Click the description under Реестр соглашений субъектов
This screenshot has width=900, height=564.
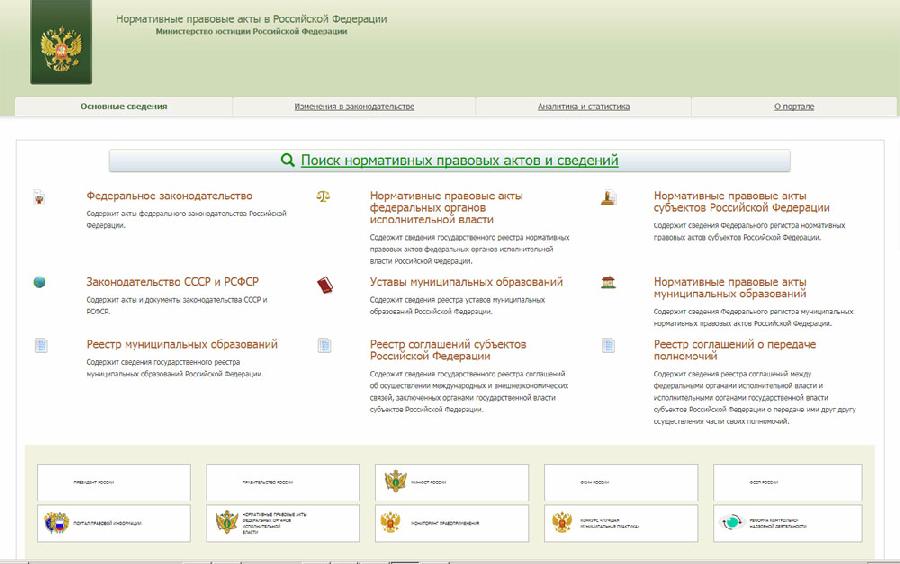tap(469, 391)
